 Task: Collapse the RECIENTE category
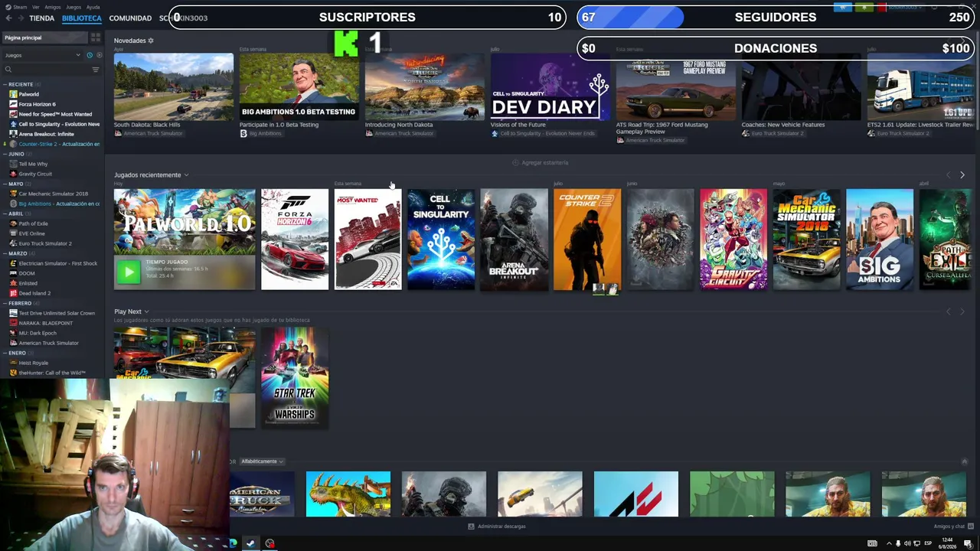pyautogui.click(x=5, y=84)
